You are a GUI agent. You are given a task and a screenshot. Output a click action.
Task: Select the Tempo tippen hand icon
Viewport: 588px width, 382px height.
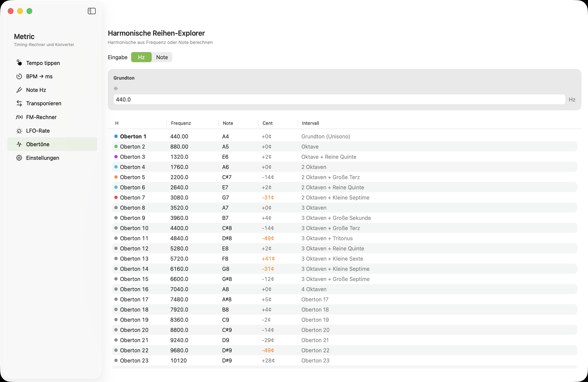(19, 63)
